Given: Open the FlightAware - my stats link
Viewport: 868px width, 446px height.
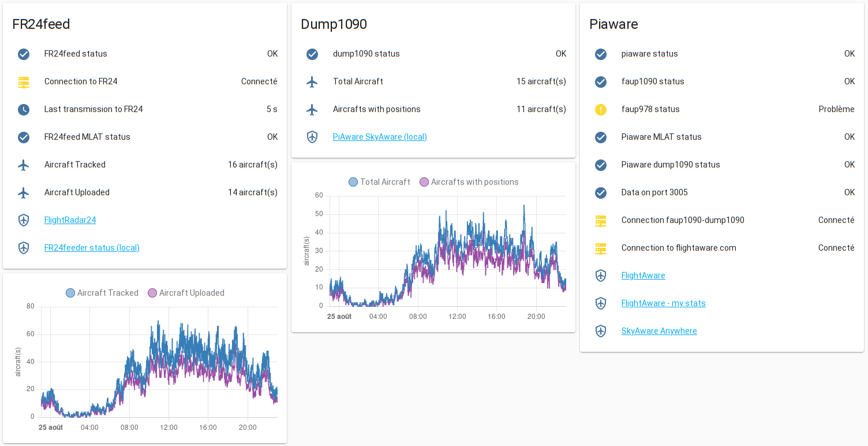Looking at the screenshot, I should coord(663,303).
